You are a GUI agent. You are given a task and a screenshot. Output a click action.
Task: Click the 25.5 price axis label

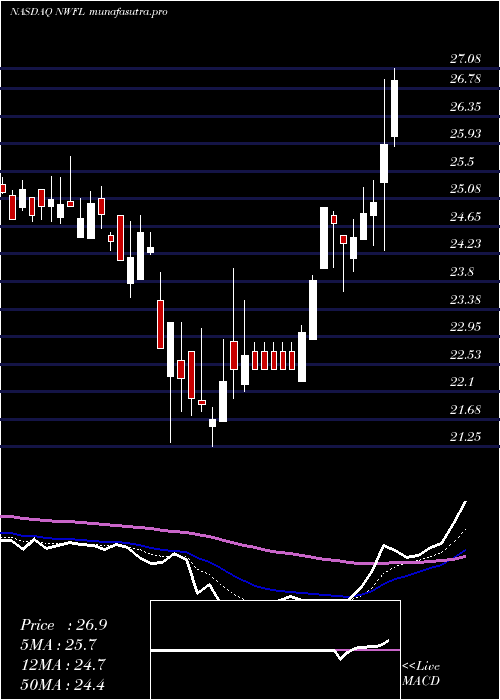click(x=462, y=162)
